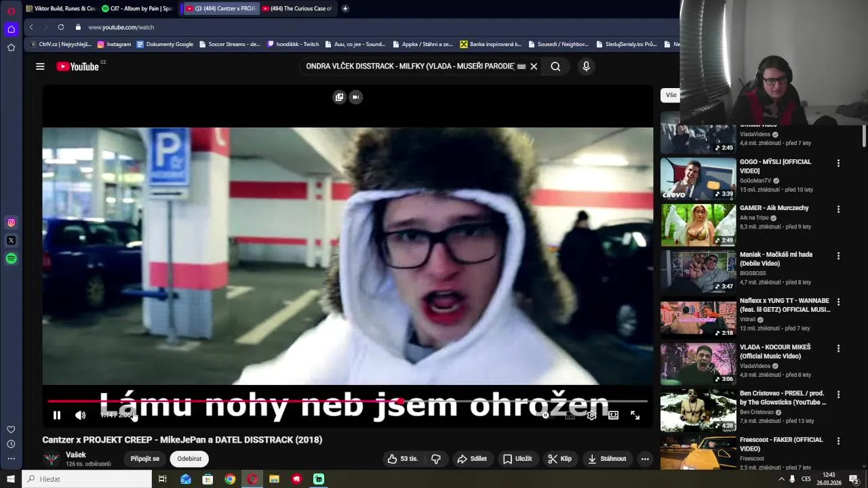Open VLADA - KOCOUR MIKEŠ video title
Screen dimensions: 868x488
775,351
